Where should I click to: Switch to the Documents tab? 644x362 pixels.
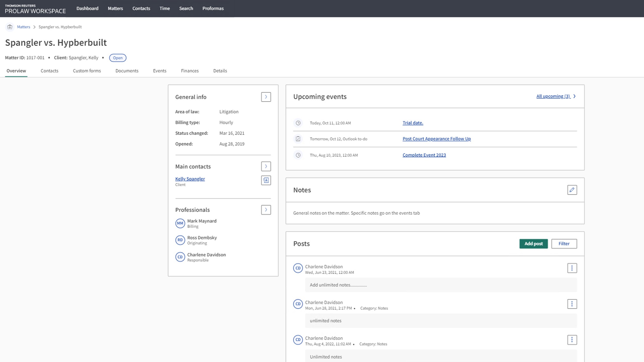tap(127, 71)
